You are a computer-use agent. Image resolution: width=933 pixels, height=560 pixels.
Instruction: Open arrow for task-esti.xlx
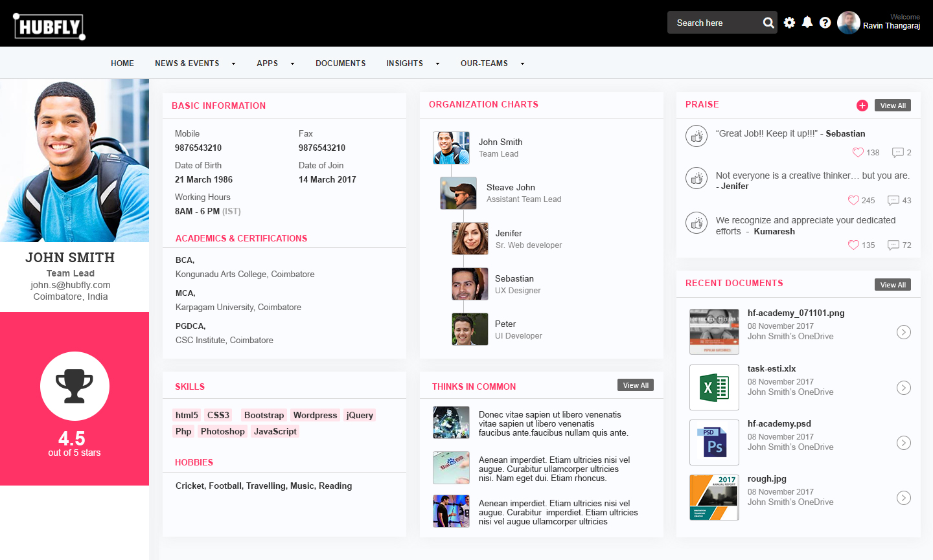coord(904,388)
